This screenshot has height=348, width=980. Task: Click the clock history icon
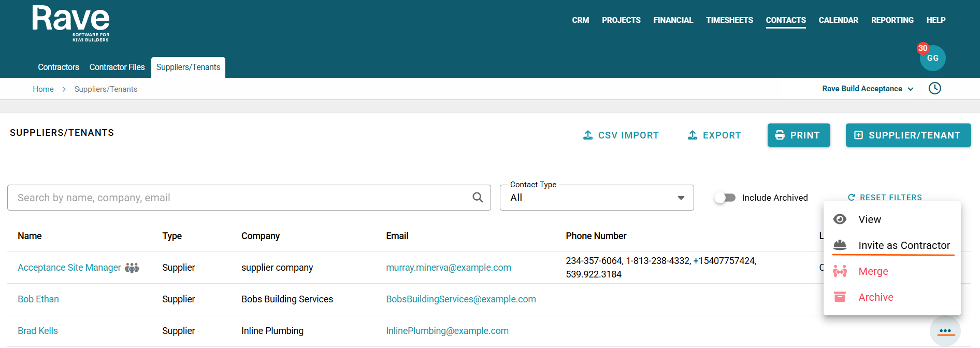coord(934,88)
